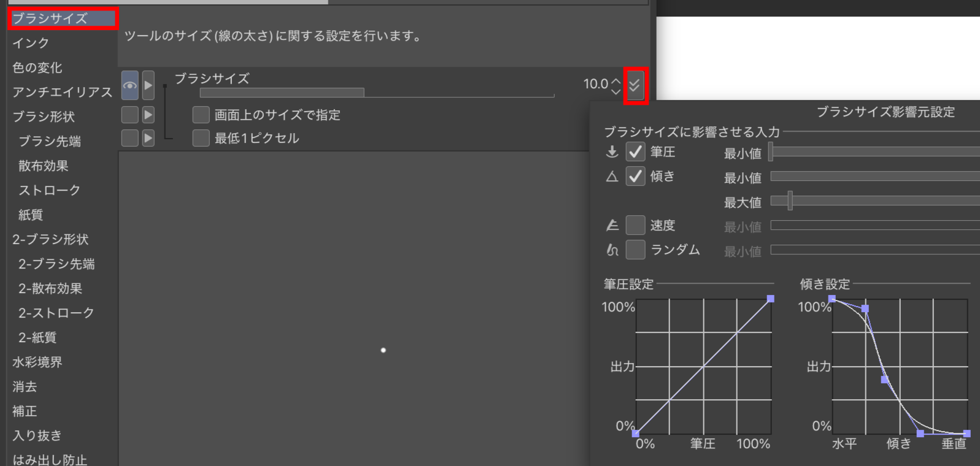Open the アンチエイリアス category

point(63,92)
